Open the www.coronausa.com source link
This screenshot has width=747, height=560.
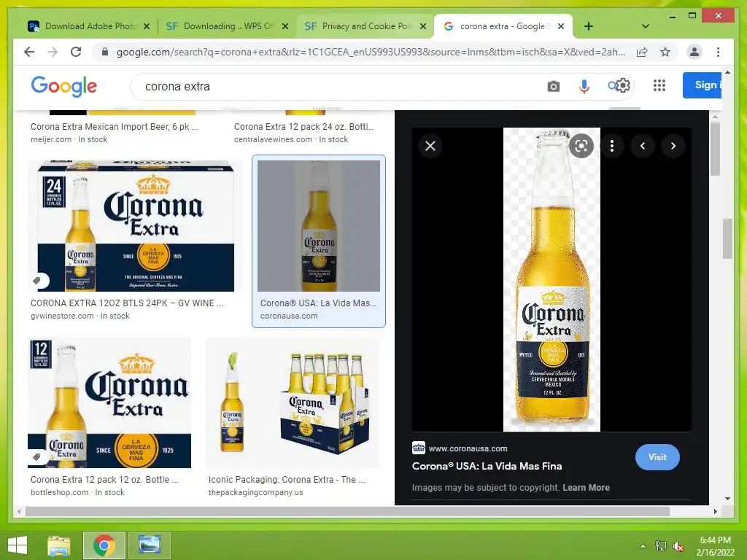[468, 448]
